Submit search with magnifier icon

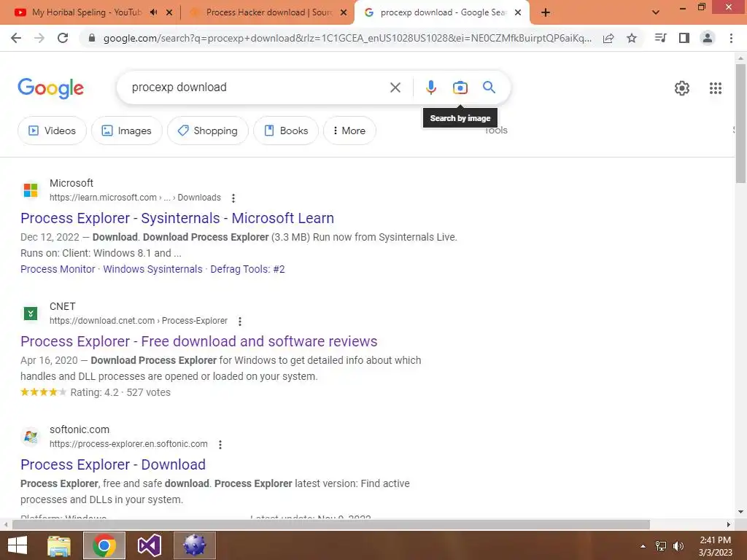tap(489, 87)
